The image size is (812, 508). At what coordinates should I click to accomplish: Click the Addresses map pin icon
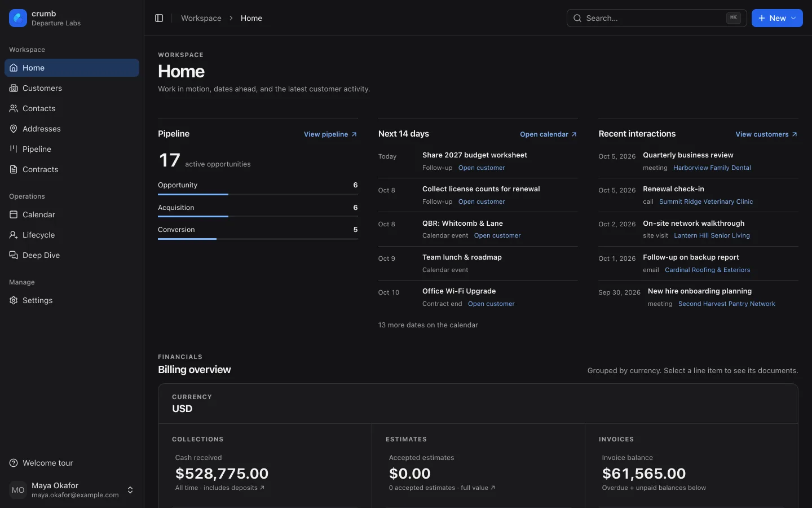pyautogui.click(x=14, y=129)
